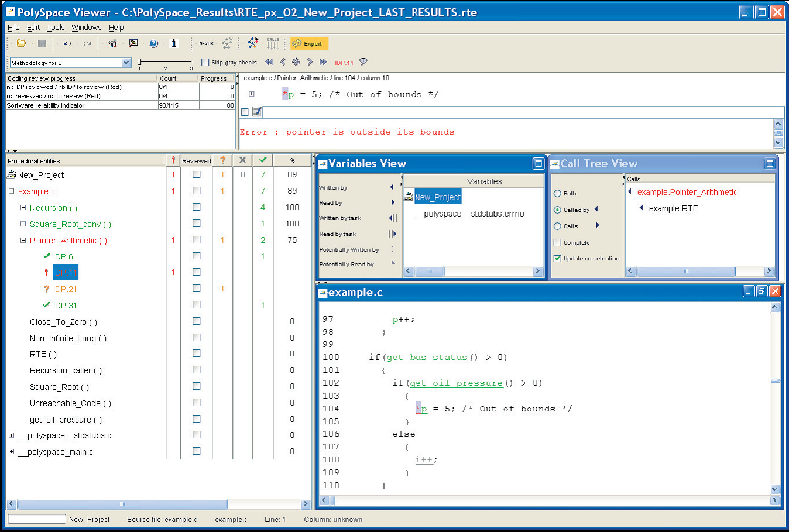Open the Tools menu
The width and height of the screenshot is (789, 532).
click(56, 28)
